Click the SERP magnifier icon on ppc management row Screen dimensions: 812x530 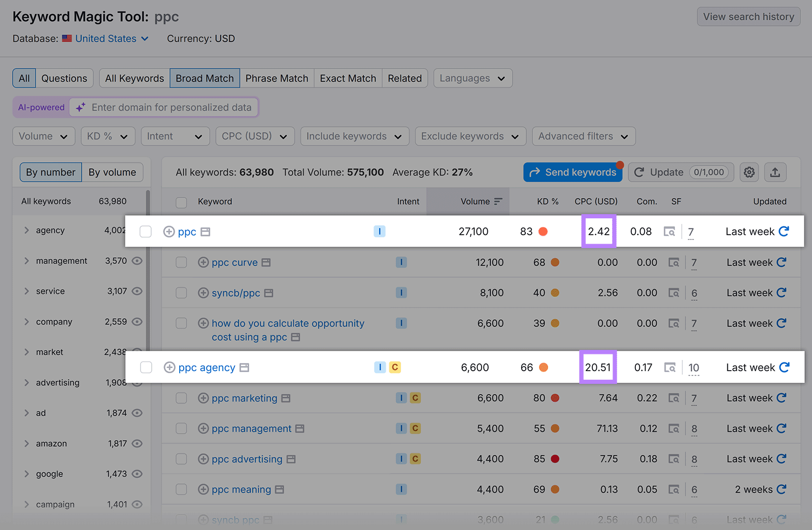[673, 428]
